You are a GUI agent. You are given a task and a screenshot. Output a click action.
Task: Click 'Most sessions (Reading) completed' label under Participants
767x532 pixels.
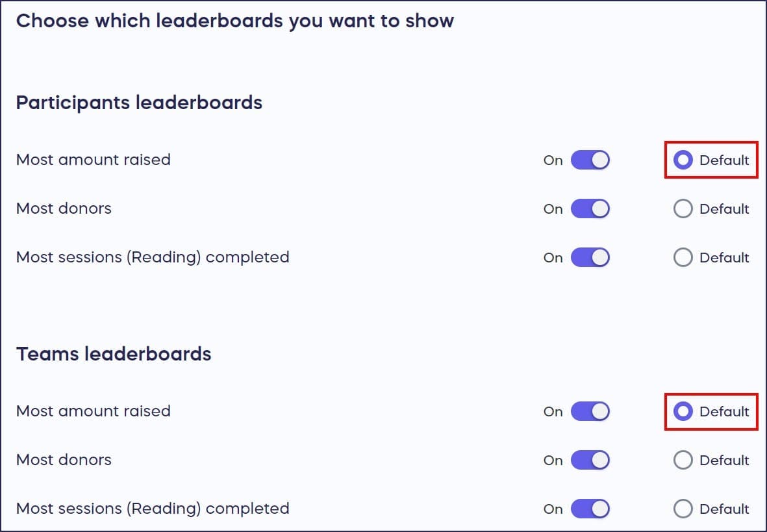pyautogui.click(x=153, y=257)
